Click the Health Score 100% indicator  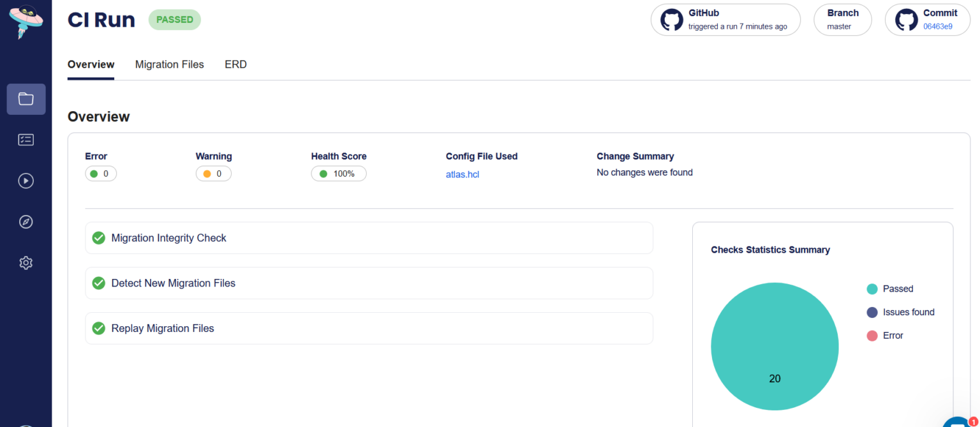pyautogui.click(x=338, y=173)
